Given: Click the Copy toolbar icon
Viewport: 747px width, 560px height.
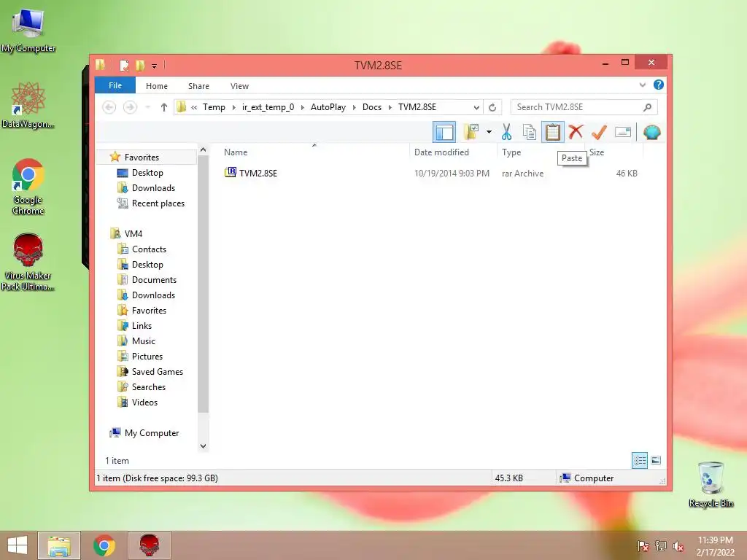Looking at the screenshot, I should point(529,132).
